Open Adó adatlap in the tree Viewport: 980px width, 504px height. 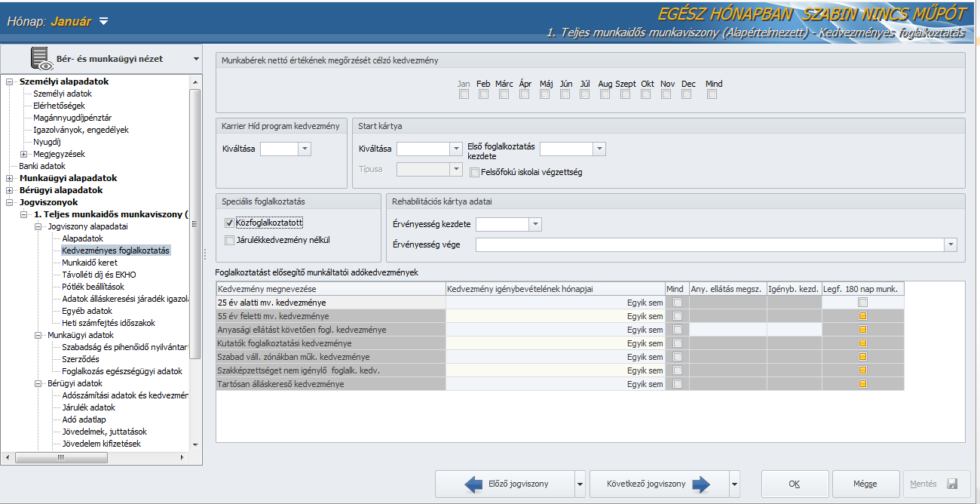tap(83, 419)
